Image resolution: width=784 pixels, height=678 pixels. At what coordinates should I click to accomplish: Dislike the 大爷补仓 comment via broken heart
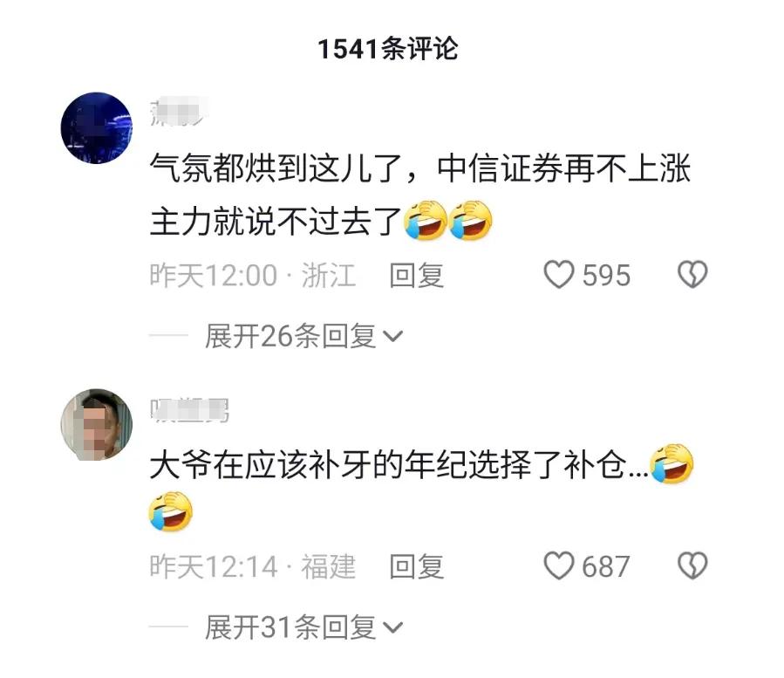(692, 566)
